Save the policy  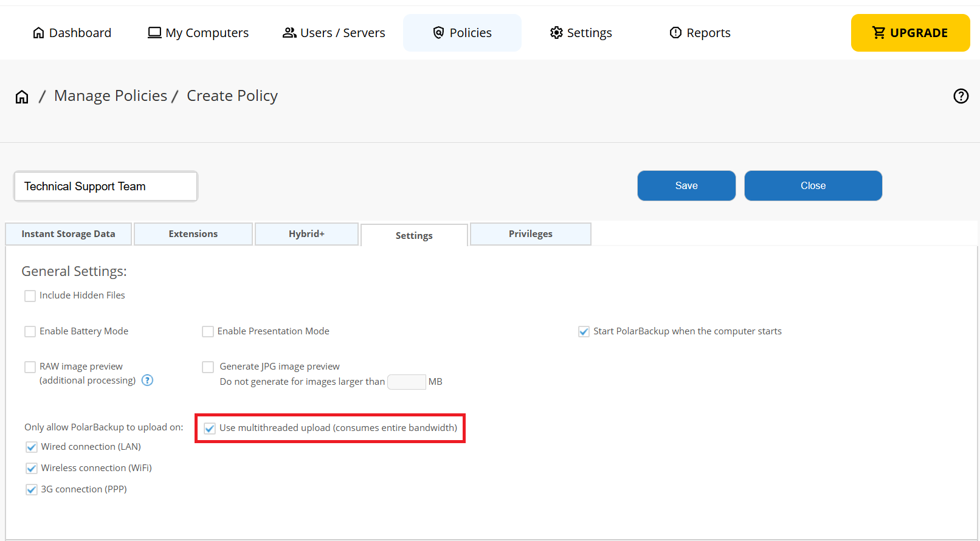[x=686, y=185]
